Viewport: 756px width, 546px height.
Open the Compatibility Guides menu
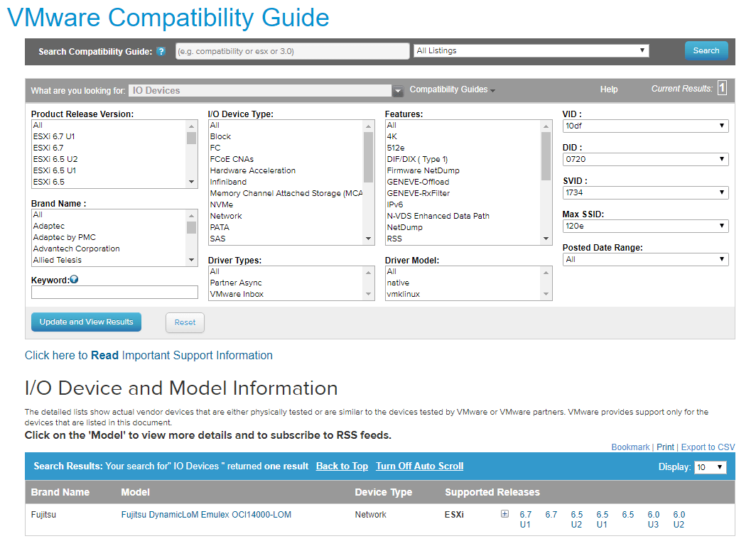(452, 89)
